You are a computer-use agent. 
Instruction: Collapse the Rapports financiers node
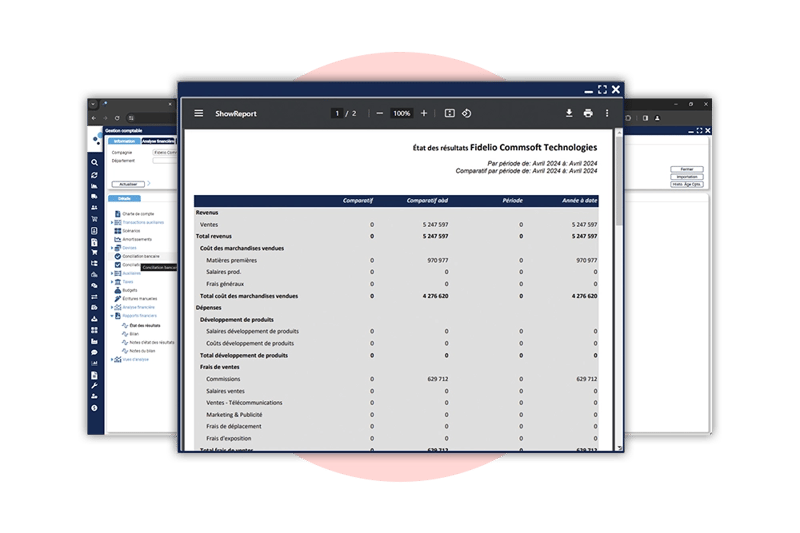(112, 316)
